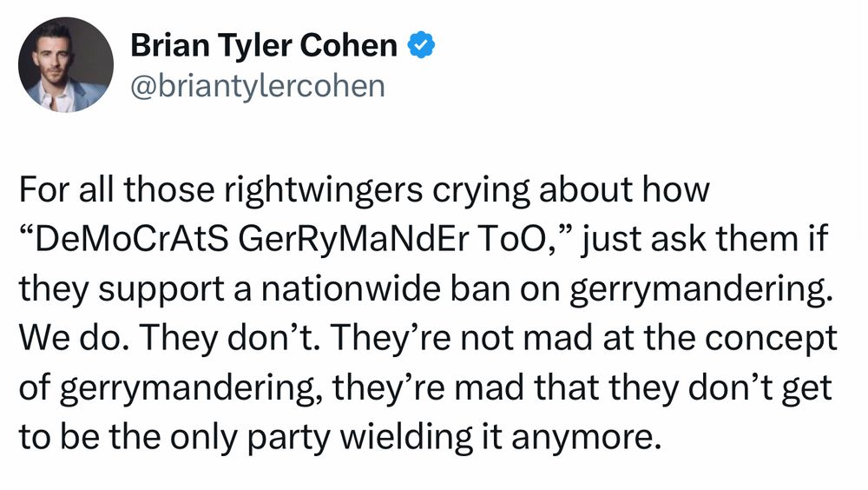Image resolution: width=868 pixels, height=490 pixels.
Task: Click the blue verified checkmark badge
Action: click(422, 45)
